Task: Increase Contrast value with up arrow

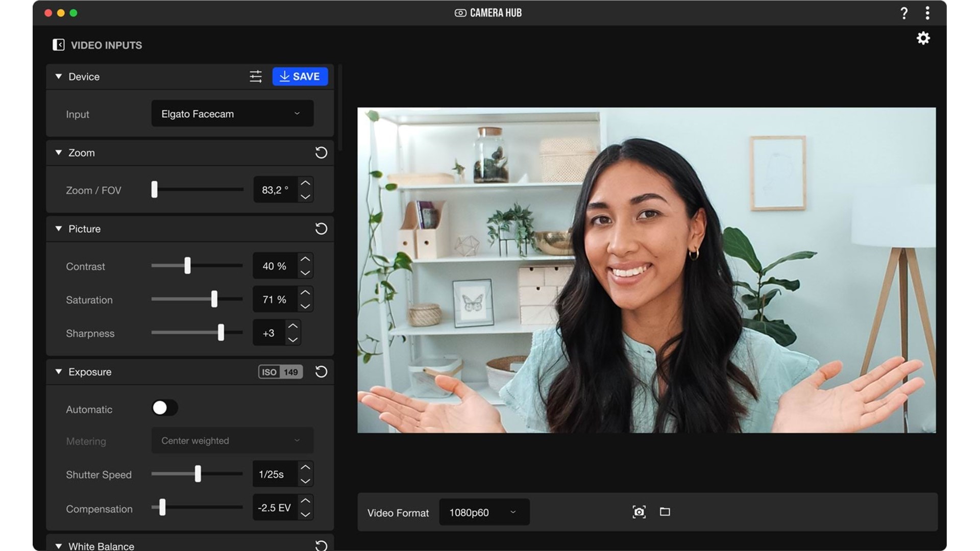Action: click(x=305, y=259)
